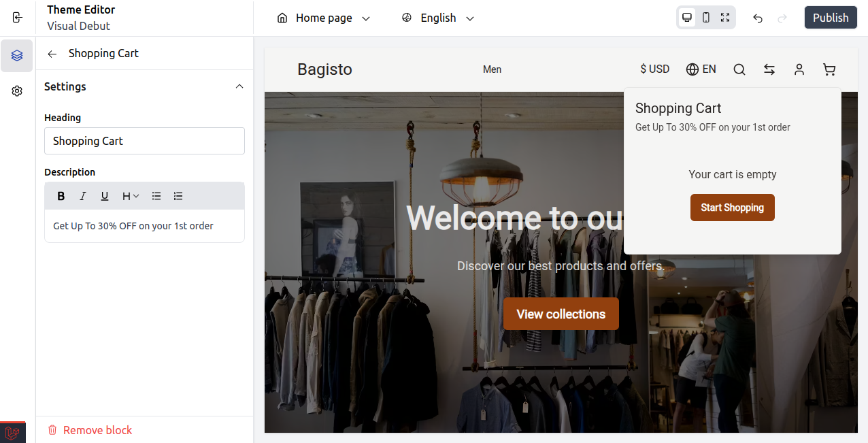Switch to desktop preview mode
This screenshot has height=443, width=868.
point(687,18)
